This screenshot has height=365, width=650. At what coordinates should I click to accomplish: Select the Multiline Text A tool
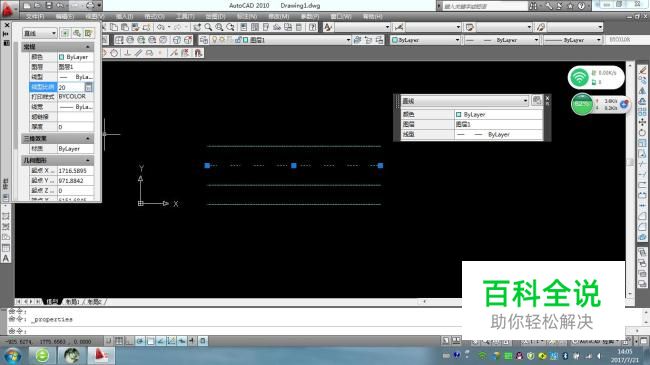[x=6, y=258]
